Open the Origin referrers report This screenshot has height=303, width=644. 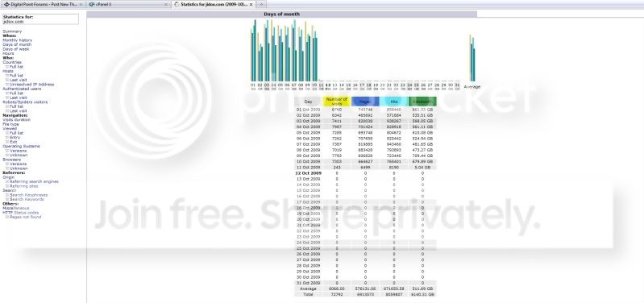(8, 177)
